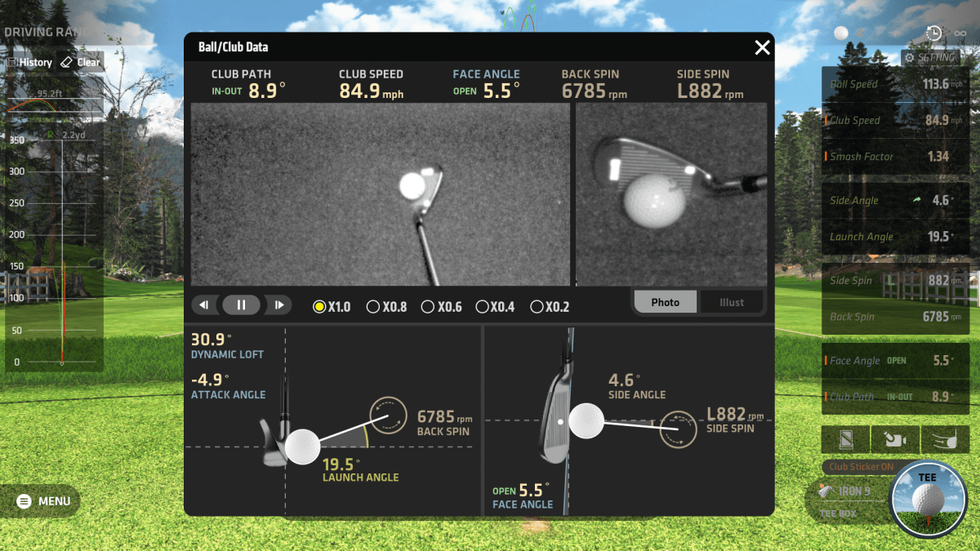Step backward one replay frame
The height and width of the screenshot is (551, 980).
coord(205,304)
